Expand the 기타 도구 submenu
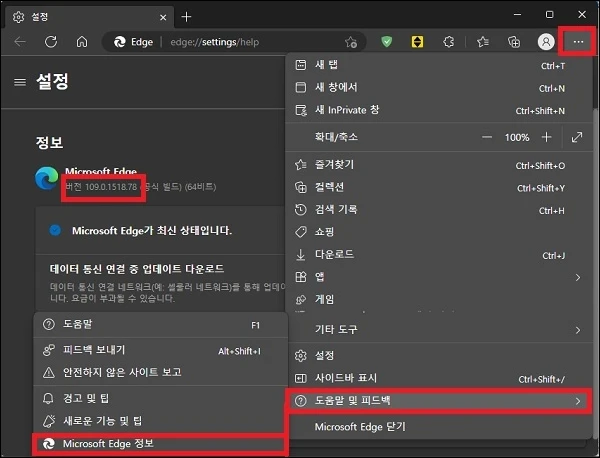The height and width of the screenshot is (458, 600). [x=439, y=329]
